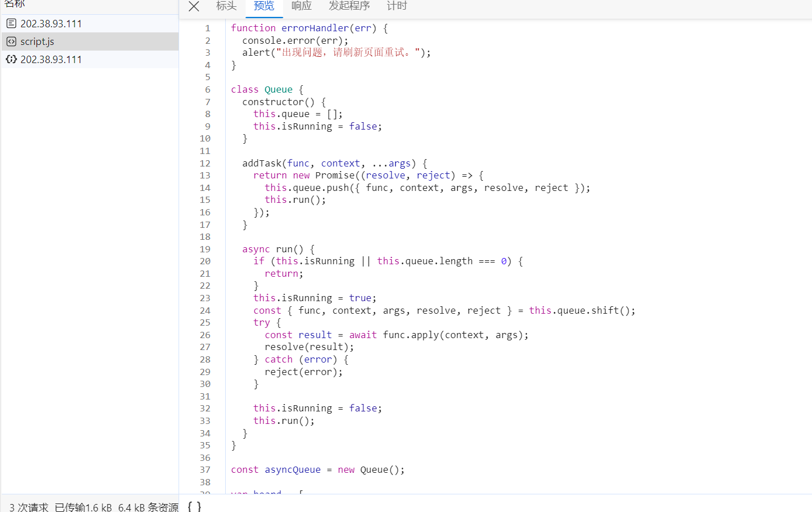Click the addTask method definition
This screenshot has height=512, width=812.
(x=334, y=163)
